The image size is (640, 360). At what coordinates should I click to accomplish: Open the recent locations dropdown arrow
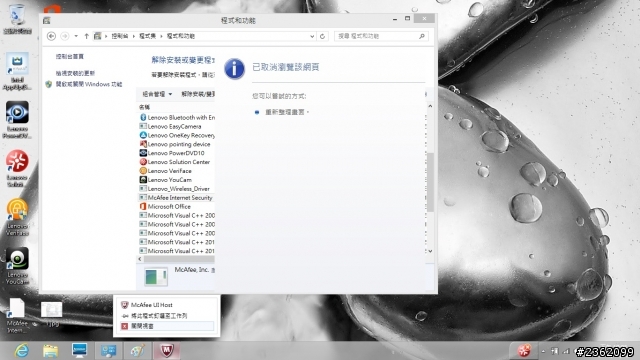[x=76, y=36]
